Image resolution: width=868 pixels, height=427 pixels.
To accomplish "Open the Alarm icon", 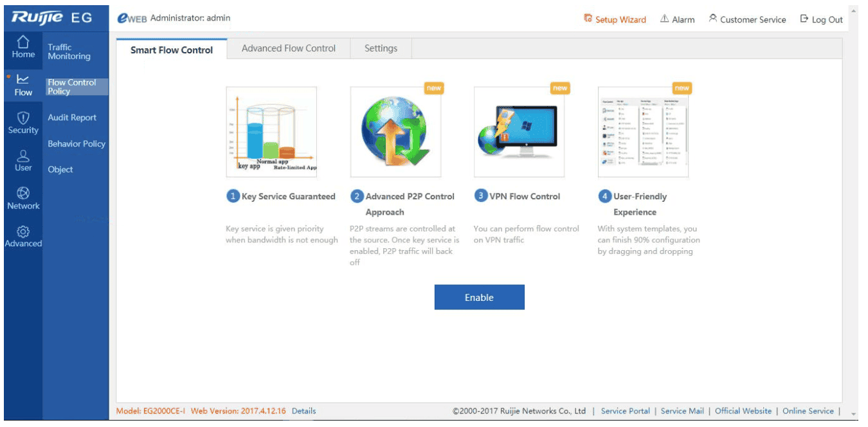I will pos(665,19).
